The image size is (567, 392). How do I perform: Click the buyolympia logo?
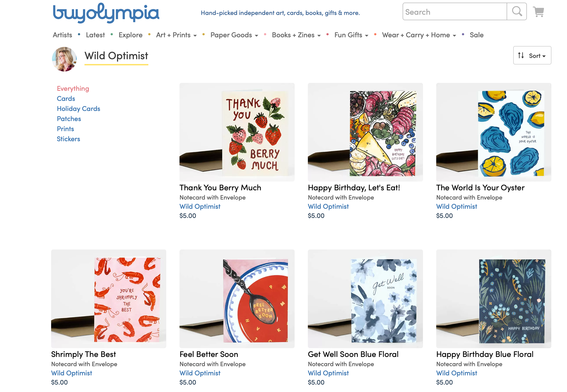click(106, 13)
